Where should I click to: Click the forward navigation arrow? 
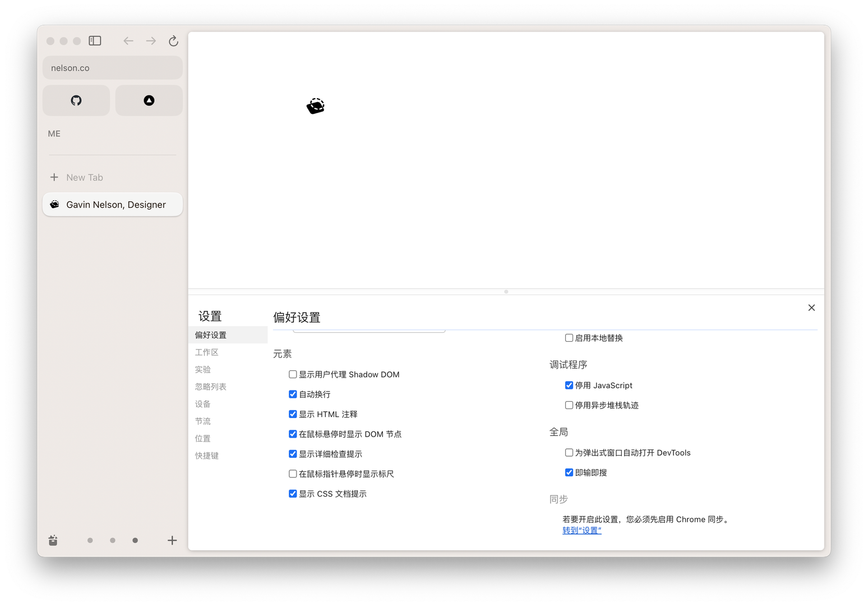point(151,41)
